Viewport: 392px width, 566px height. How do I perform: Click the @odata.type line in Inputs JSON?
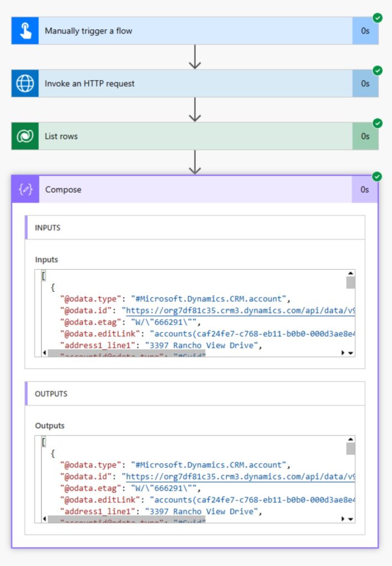(175, 299)
